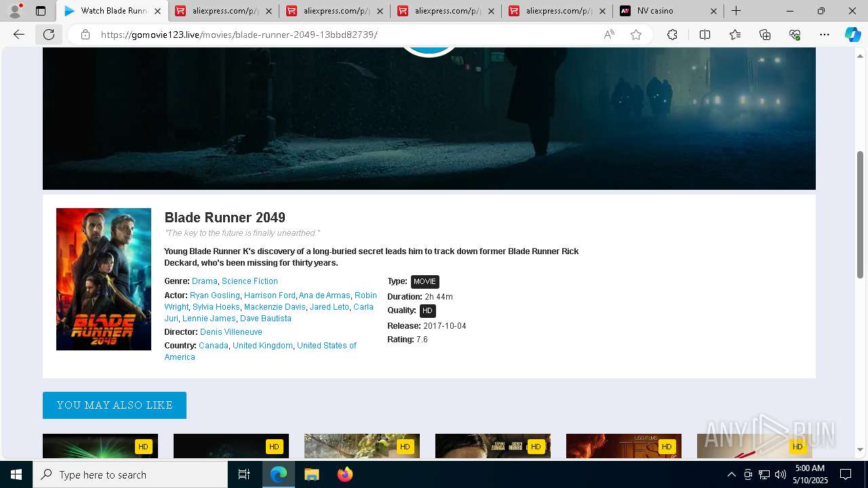The width and height of the screenshot is (868, 488).
Task: Open third recommended movie thumbnail with foliage
Action: [362, 446]
